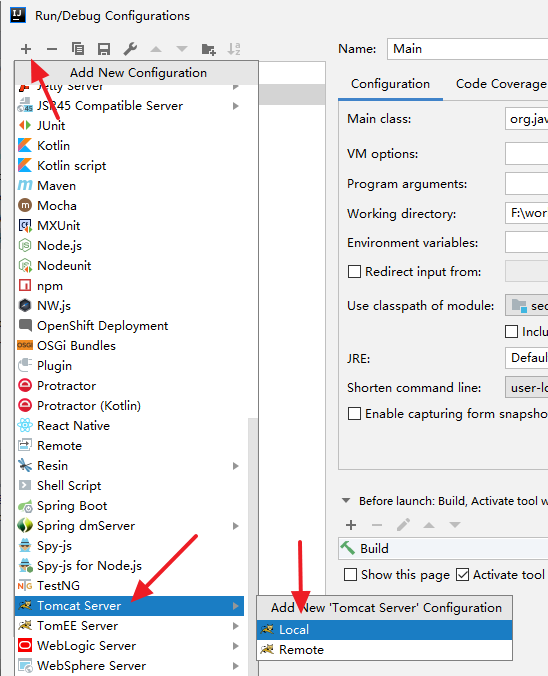Click the copy configuration icon
This screenshot has width=548, height=676.
pyautogui.click(x=78, y=49)
